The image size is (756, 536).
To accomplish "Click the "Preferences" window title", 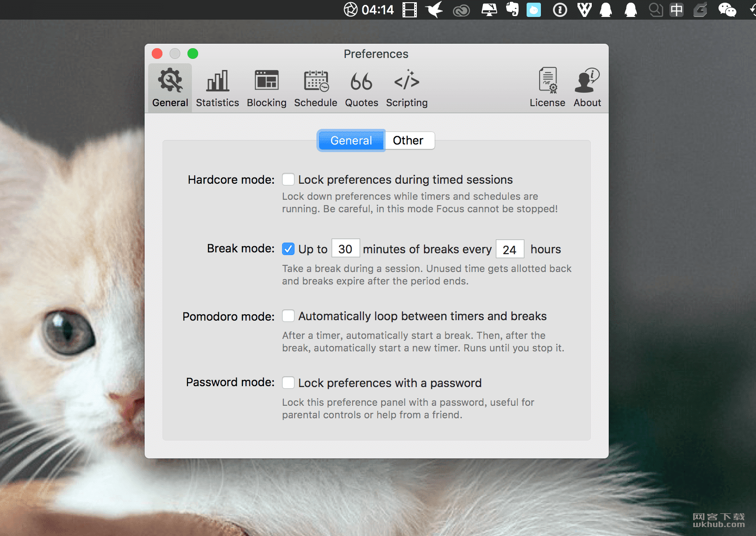I will [x=376, y=54].
